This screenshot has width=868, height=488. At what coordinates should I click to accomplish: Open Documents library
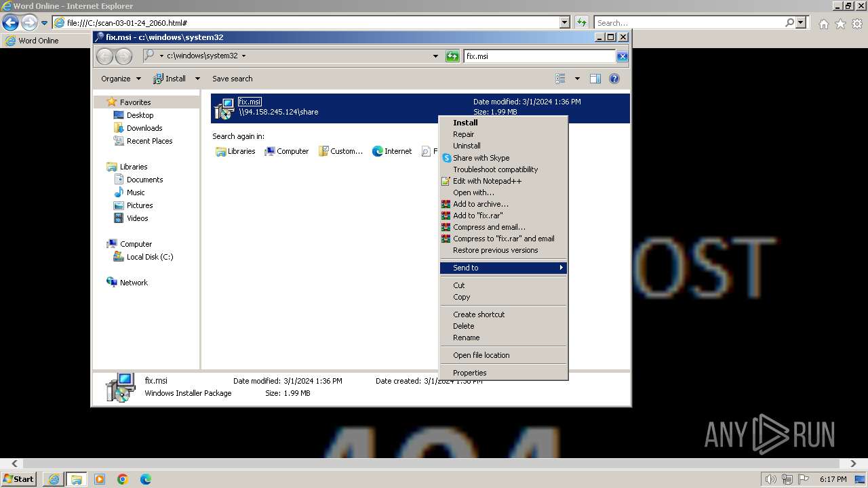point(144,180)
